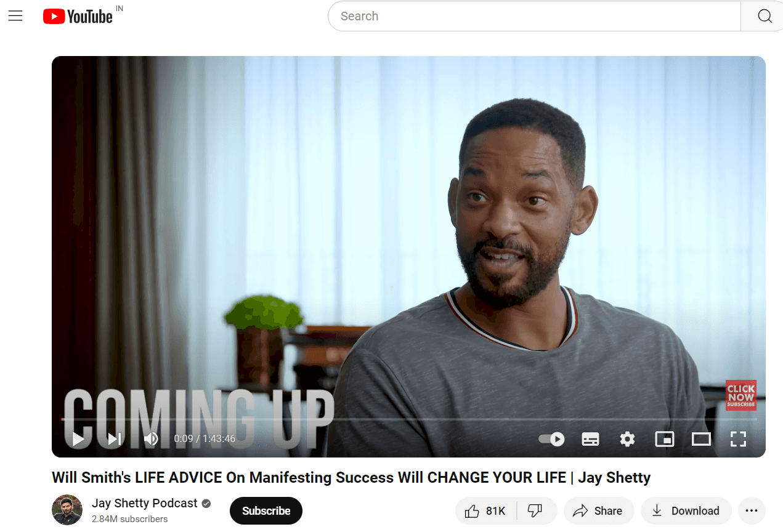Click in the Search input field

pyautogui.click(x=535, y=16)
